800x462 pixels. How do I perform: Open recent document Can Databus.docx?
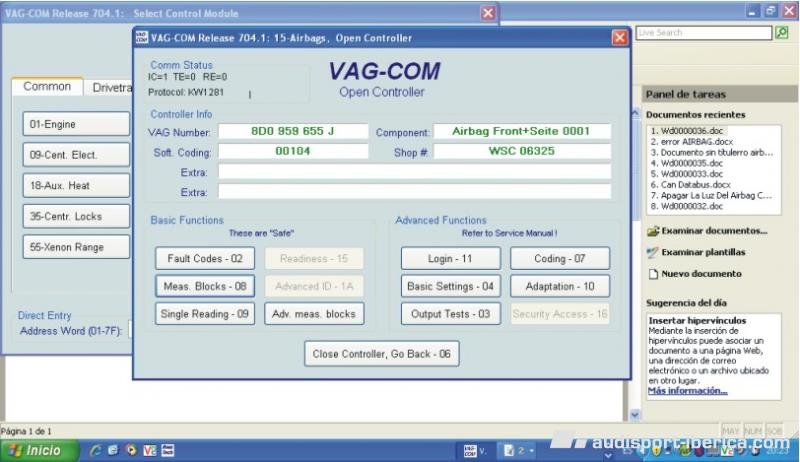coord(691,185)
